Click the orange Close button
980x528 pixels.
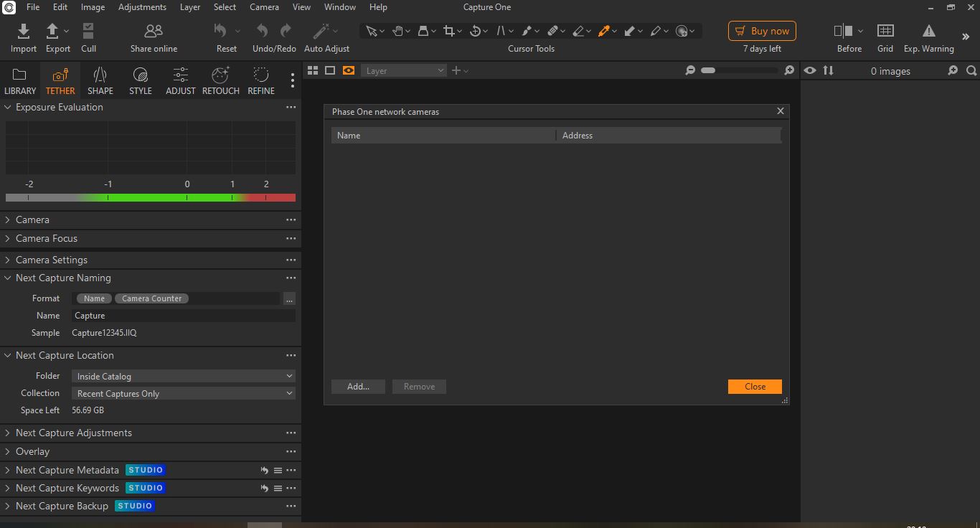point(755,387)
